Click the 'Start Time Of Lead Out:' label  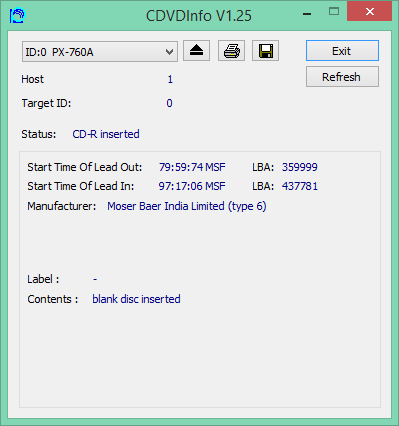point(85,167)
